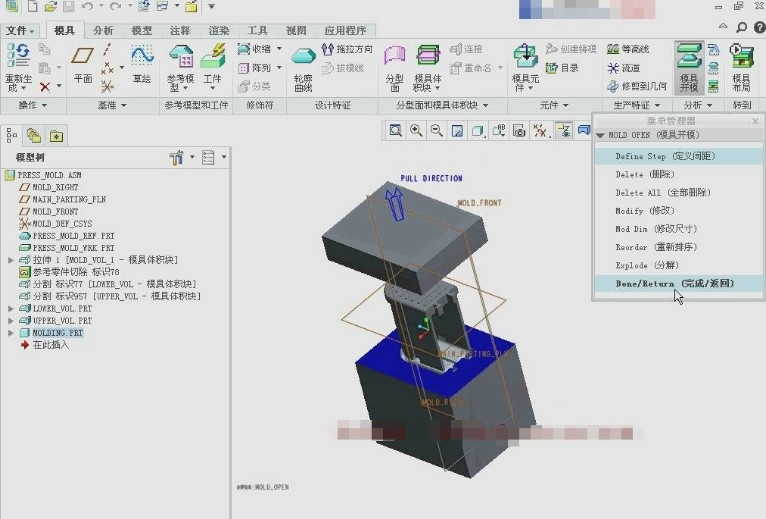The width and height of the screenshot is (766, 519).
Task: Switch to the 模型 ribbon tab
Action: click(x=142, y=30)
